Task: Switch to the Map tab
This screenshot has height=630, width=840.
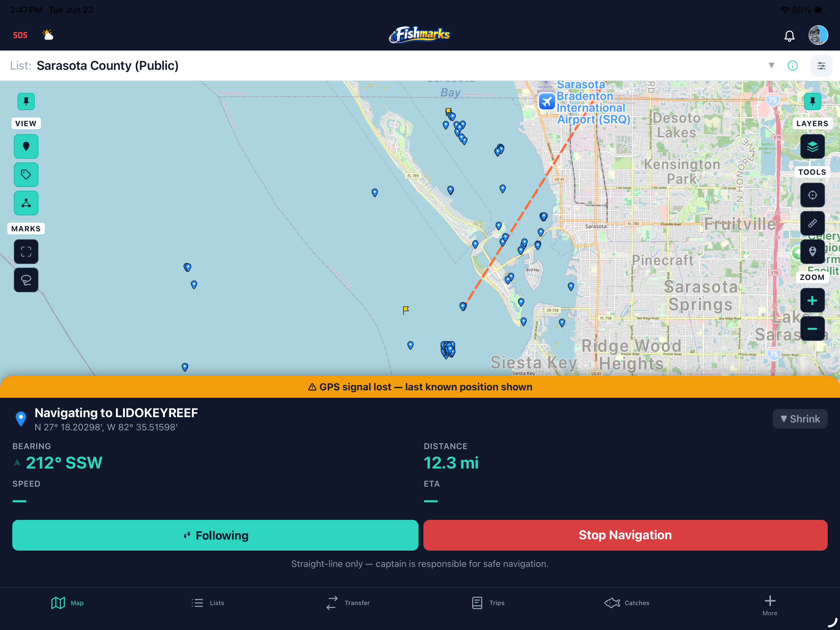Action: (67, 603)
